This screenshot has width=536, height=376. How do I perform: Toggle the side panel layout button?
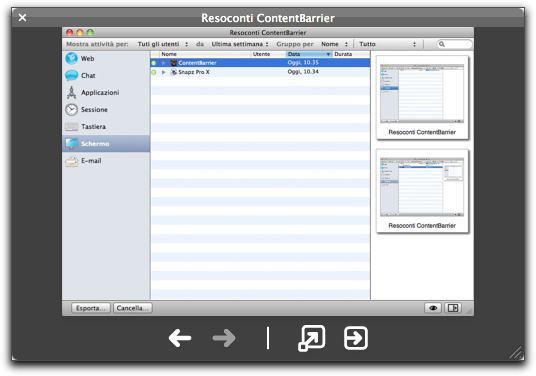point(453,308)
